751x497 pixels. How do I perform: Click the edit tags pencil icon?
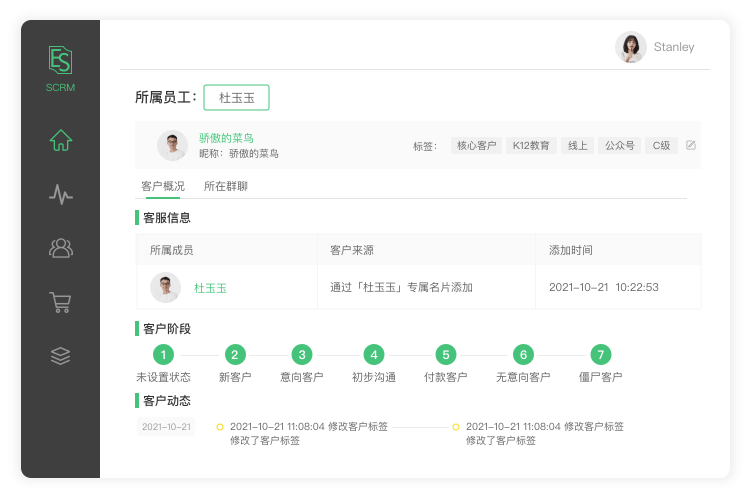(690, 145)
